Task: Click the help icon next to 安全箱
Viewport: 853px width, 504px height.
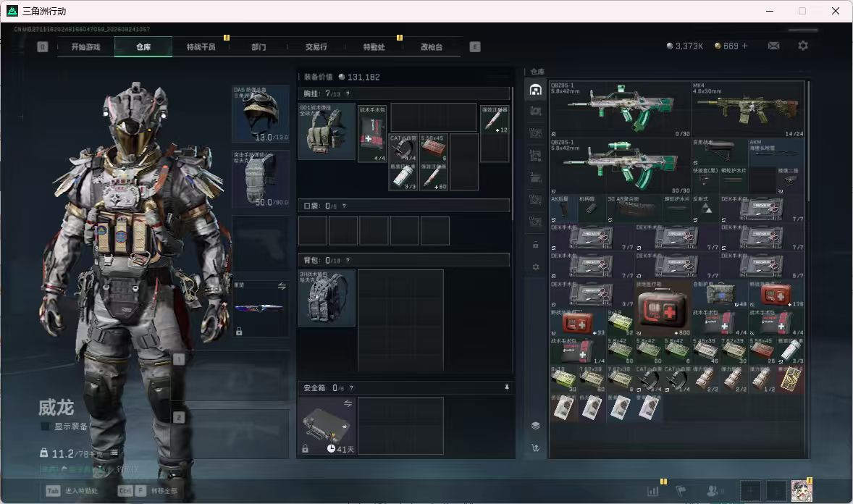Action: pos(351,388)
